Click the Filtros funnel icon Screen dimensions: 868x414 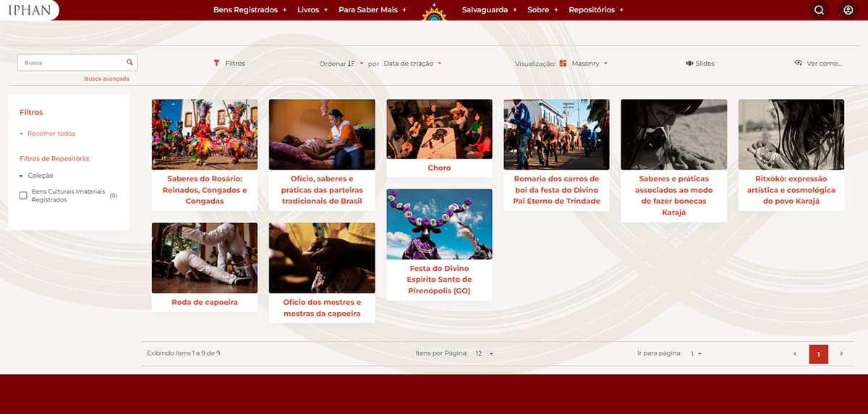tap(216, 64)
